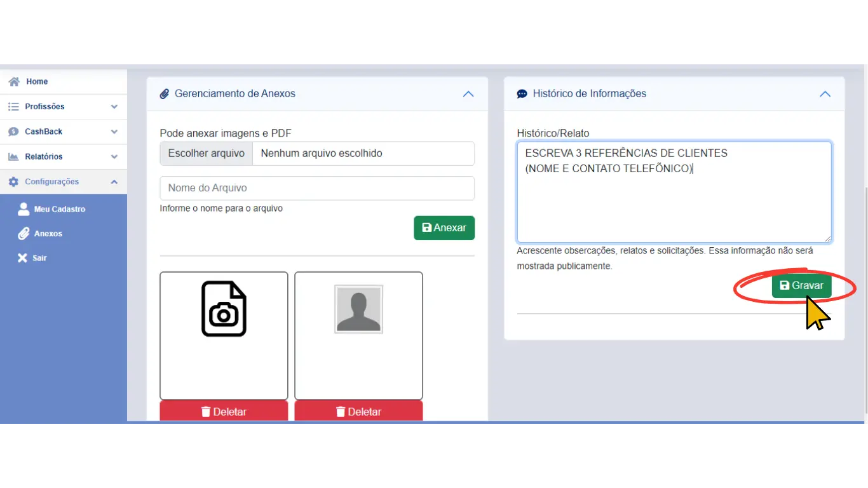Viewport: 868px width, 488px height.
Task: Click the green Anexar button
Action: click(x=444, y=227)
